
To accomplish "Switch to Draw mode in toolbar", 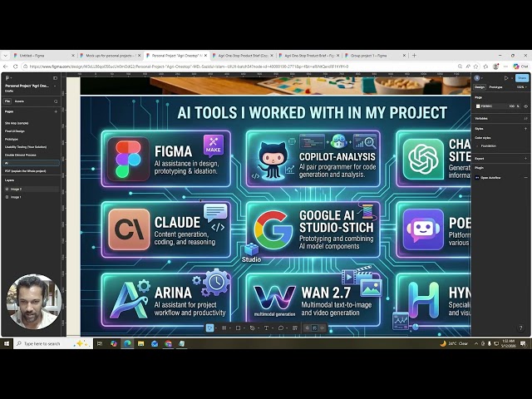I will [307, 328].
